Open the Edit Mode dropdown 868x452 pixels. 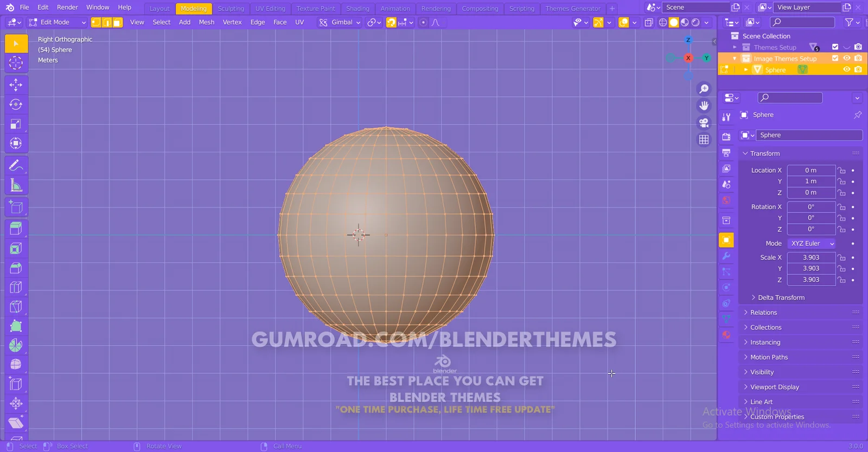pyautogui.click(x=57, y=22)
